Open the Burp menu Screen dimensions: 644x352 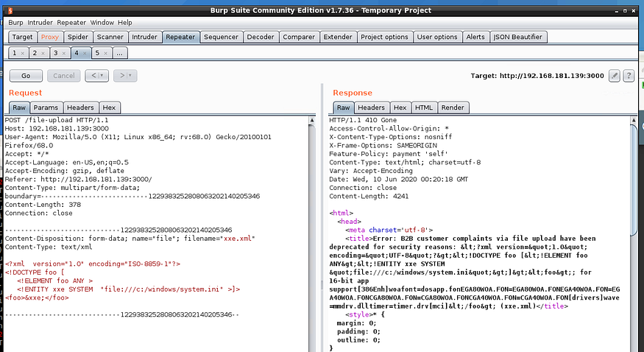(x=15, y=23)
